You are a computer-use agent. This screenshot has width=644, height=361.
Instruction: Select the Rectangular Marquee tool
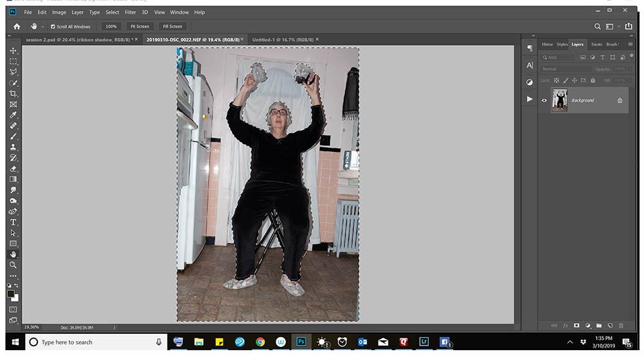click(13, 62)
